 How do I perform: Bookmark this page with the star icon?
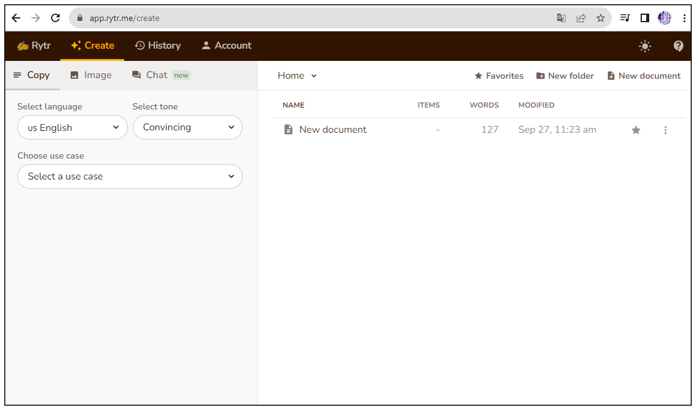(600, 18)
